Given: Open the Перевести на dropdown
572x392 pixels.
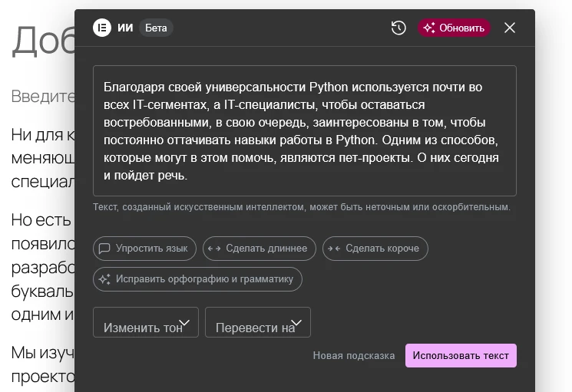Looking at the screenshot, I should click(257, 322).
